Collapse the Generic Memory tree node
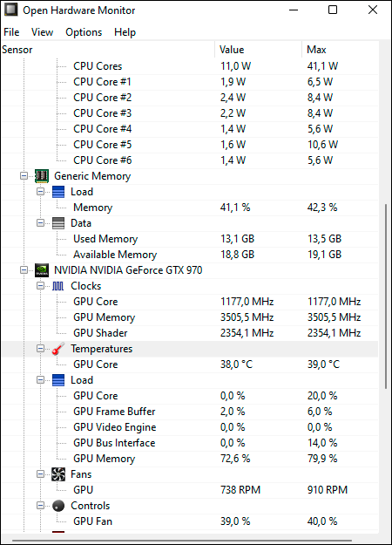 [24, 176]
